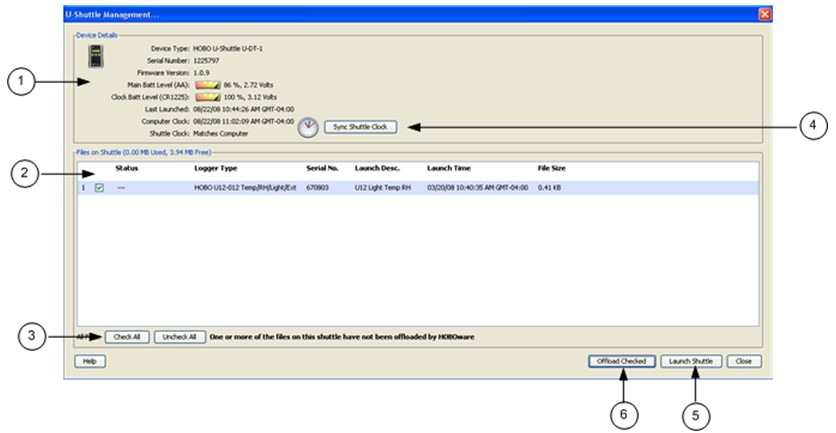Screen dimensions: 836x433
Task: Click the Launch Desc. column header
Action: coord(377,168)
